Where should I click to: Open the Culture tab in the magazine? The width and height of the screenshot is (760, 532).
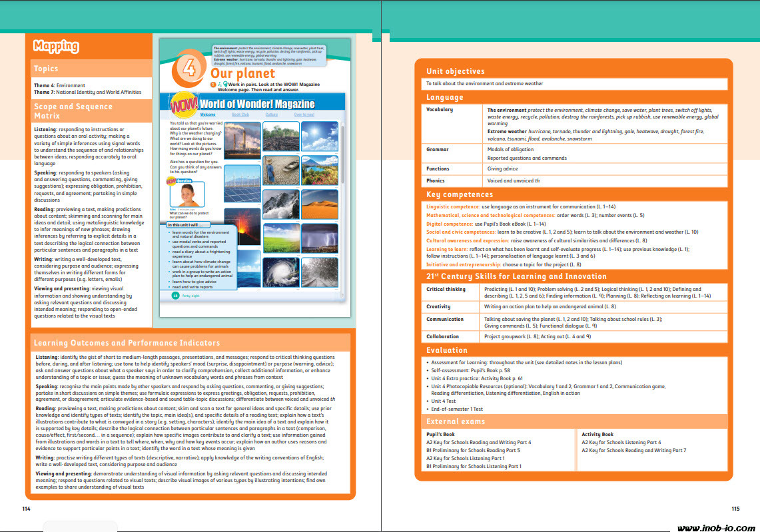tap(272, 115)
